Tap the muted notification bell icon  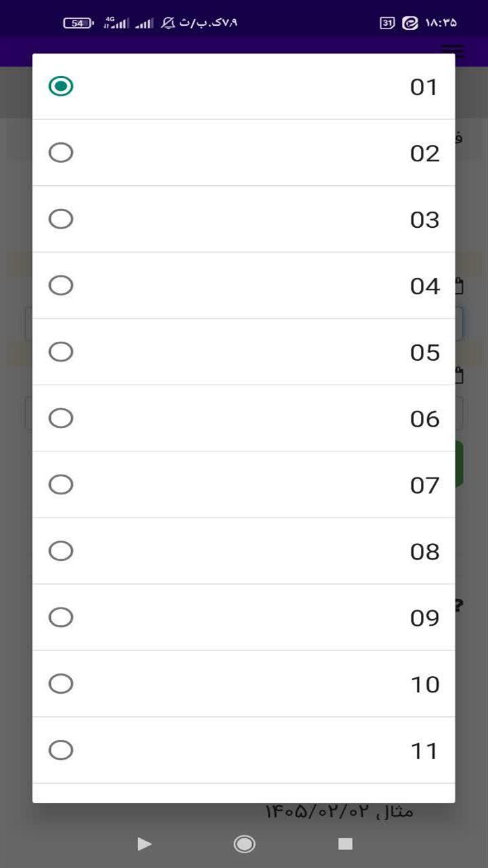click(167, 23)
